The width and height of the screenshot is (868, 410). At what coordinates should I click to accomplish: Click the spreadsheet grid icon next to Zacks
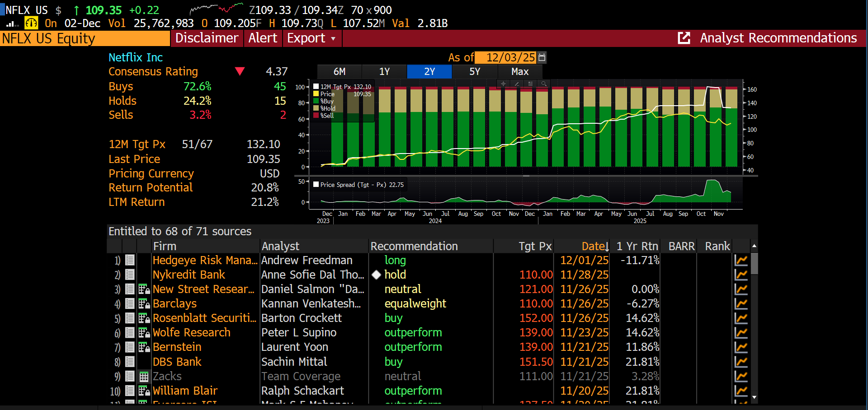(144, 377)
